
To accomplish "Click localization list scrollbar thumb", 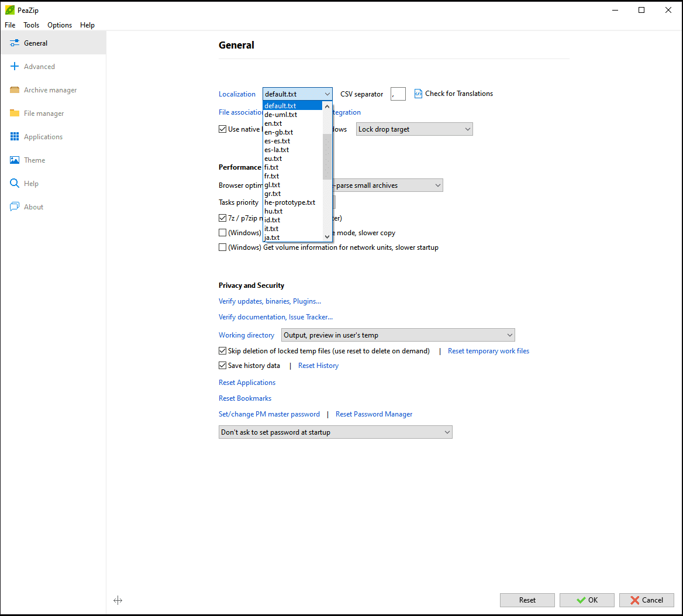I will point(327,157).
